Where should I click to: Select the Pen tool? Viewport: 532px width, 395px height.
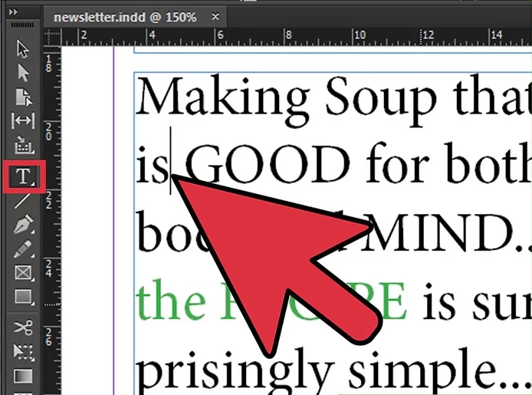(x=24, y=224)
